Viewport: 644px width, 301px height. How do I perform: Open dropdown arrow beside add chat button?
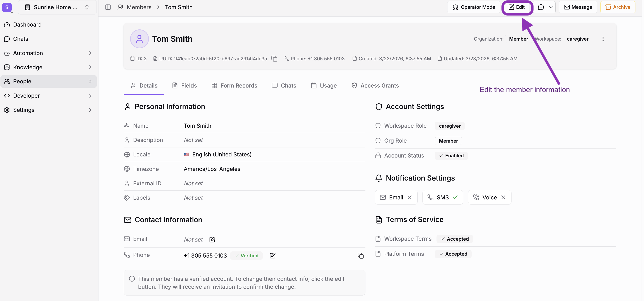coord(551,7)
